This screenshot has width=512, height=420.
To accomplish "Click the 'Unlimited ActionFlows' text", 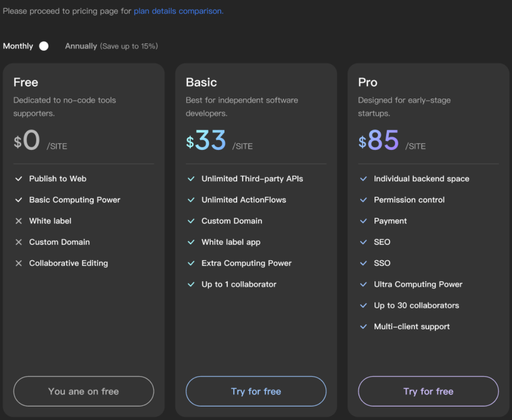I will pos(244,199).
